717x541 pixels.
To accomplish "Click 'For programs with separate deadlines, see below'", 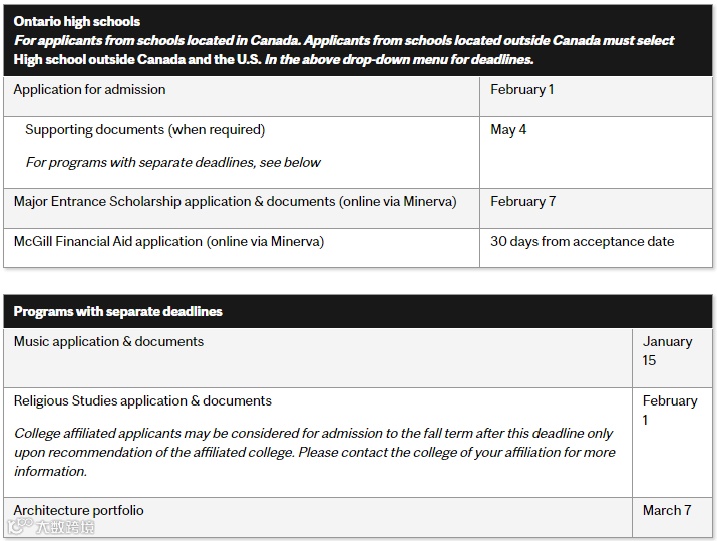I will coord(173,162).
